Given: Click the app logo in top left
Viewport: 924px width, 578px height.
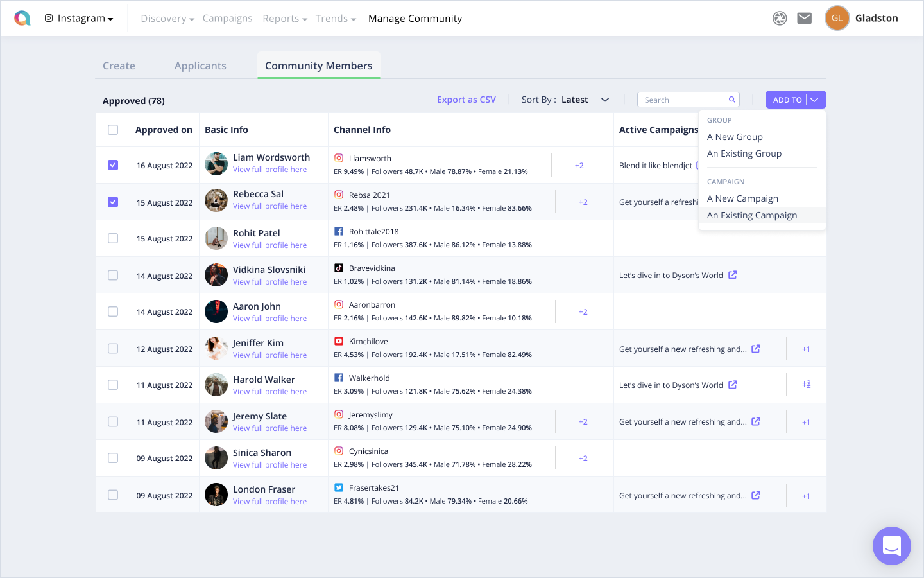Looking at the screenshot, I should (x=22, y=19).
